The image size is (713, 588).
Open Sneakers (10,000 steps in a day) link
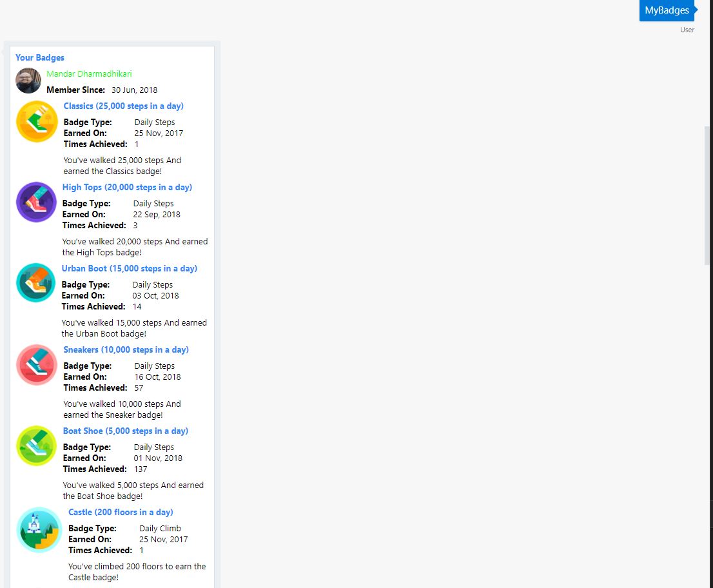(126, 349)
